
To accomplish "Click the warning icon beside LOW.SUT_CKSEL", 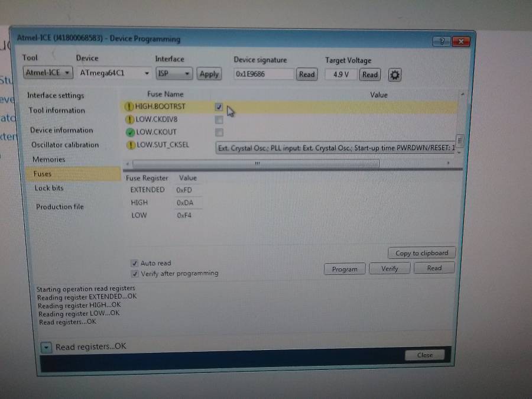I will [x=131, y=145].
